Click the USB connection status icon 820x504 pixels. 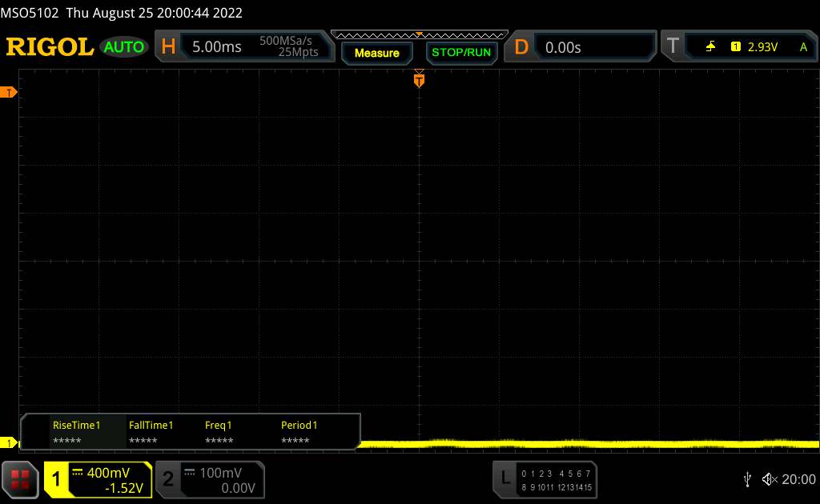(x=747, y=479)
